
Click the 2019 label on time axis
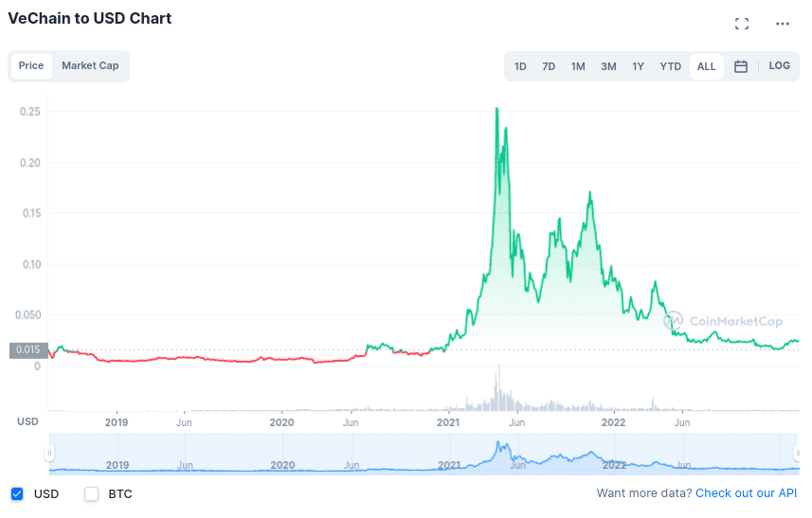coord(117,422)
